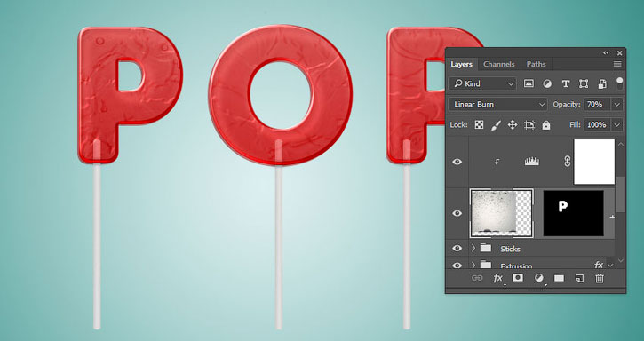Select the Levels adjustment histogram icon

pyautogui.click(x=531, y=162)
